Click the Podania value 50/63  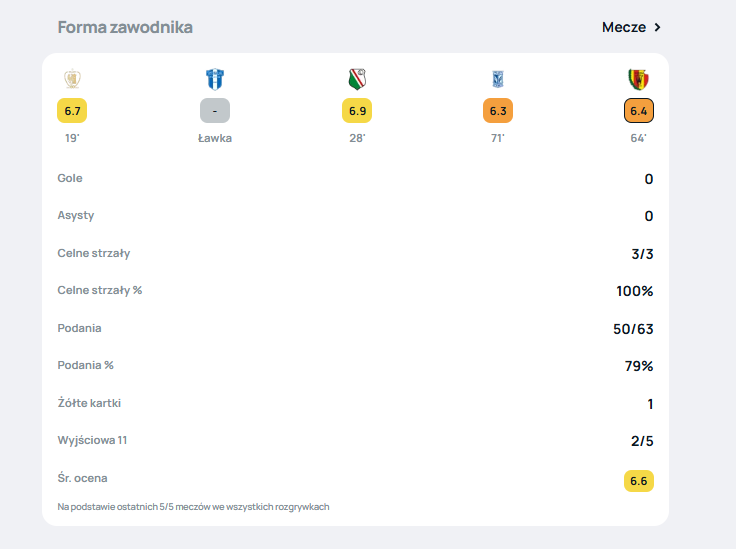pos(633,329)
